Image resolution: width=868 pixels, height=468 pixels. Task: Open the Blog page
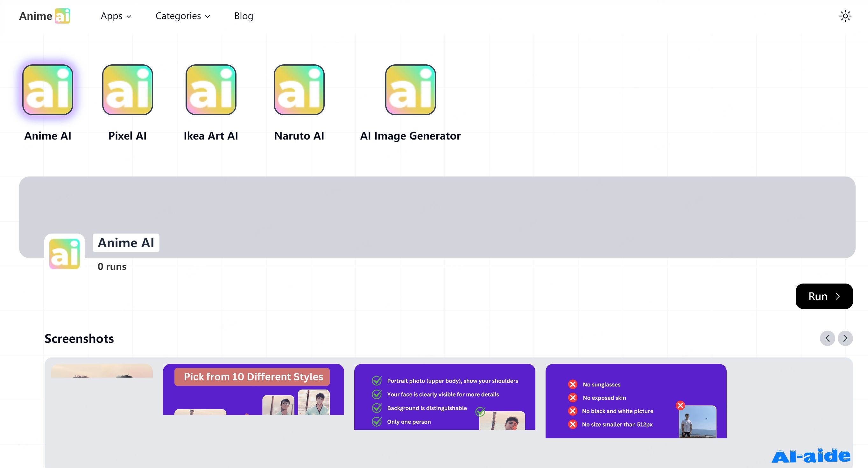pyautogui.click(x=243, y=16)
